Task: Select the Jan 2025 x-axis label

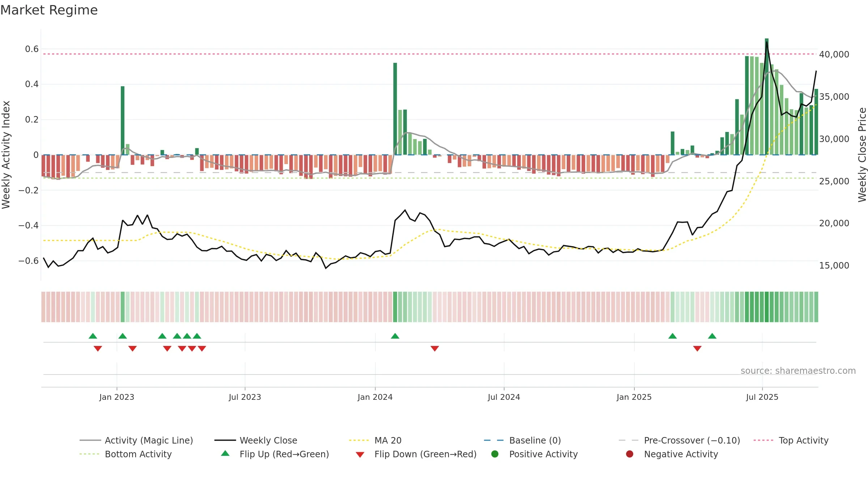Action: 634,397
